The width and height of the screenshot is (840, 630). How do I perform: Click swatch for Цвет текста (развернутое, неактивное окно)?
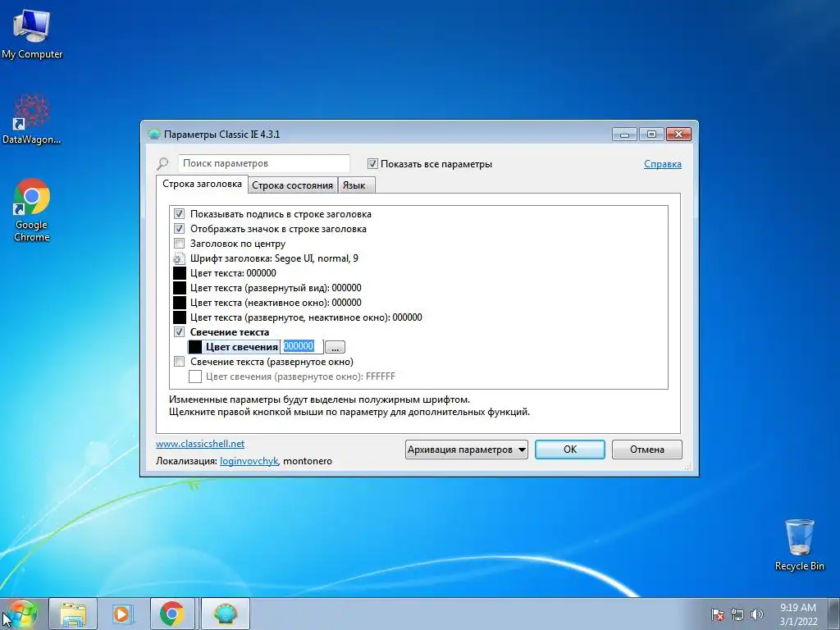(180, 317)
